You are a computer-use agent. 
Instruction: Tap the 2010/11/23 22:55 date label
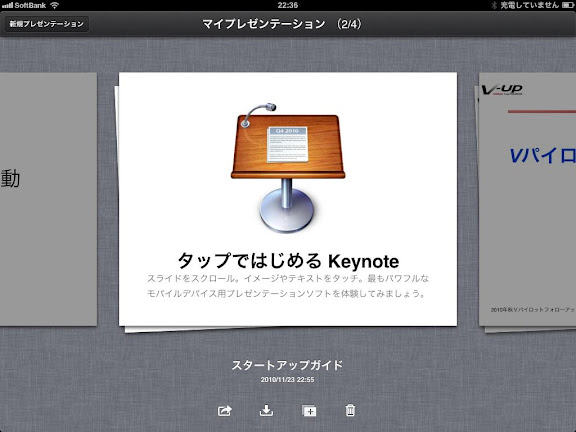[x=287, y=380]
